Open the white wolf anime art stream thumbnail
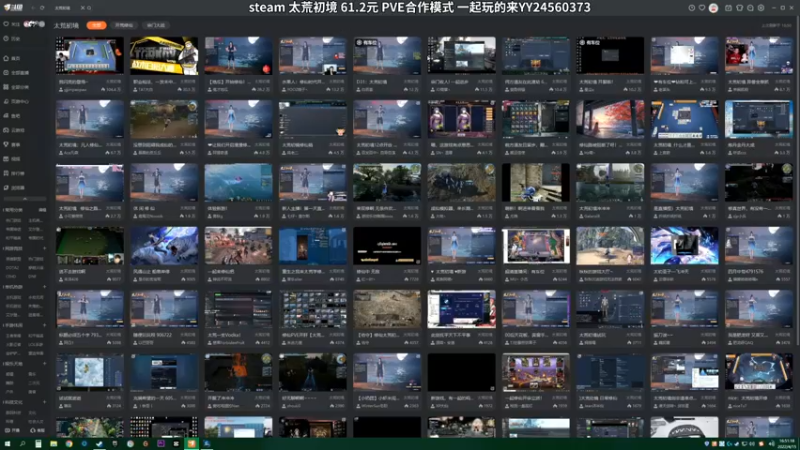 pyautogui.click(x=164, y=246)
